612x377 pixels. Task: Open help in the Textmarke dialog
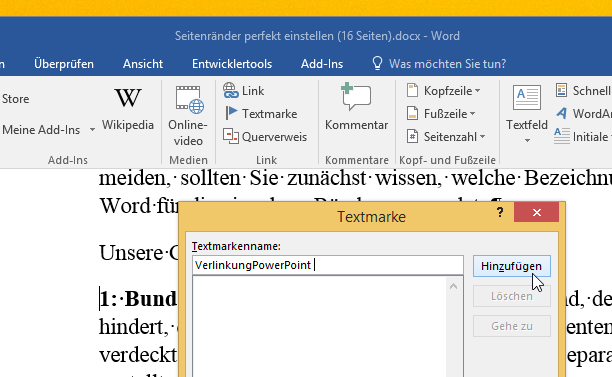pyautogui.click(x=500, y=212)
